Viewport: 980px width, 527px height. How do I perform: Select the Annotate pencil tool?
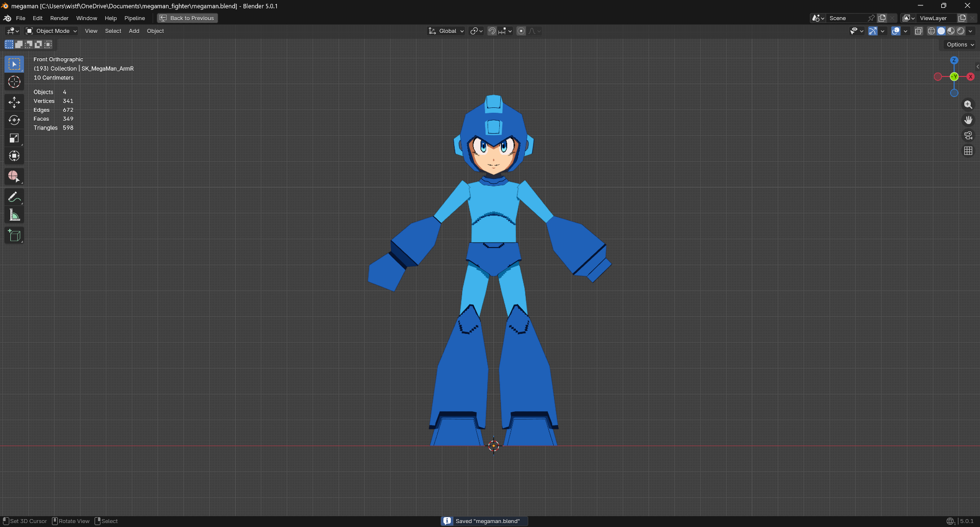click(14, 197)
